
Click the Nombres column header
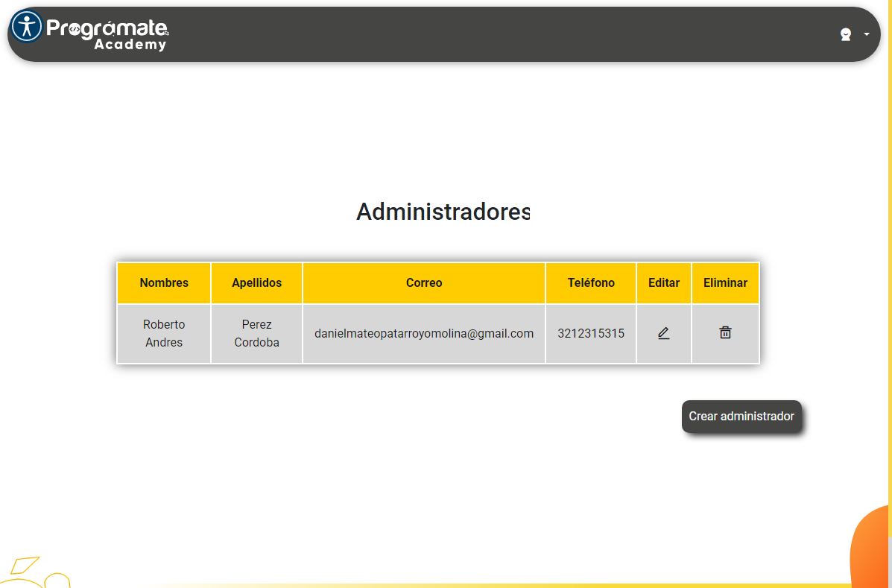coord(164,283)
